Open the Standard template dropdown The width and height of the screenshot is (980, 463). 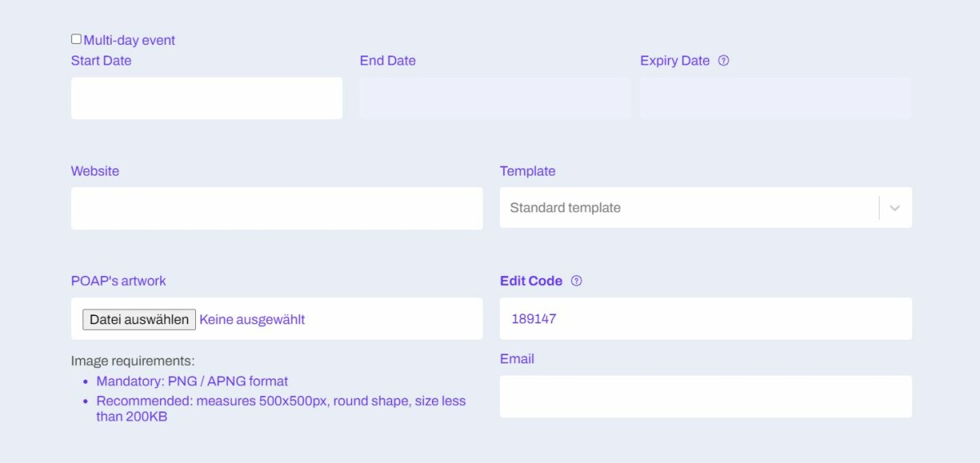click(x=686, y=207)
